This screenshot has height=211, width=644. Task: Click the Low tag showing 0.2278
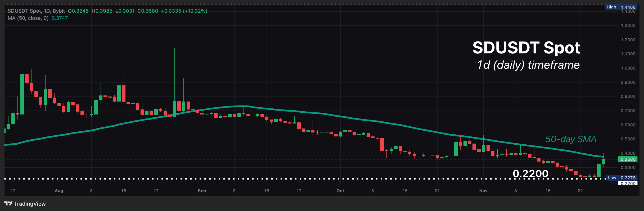point(621,178)
